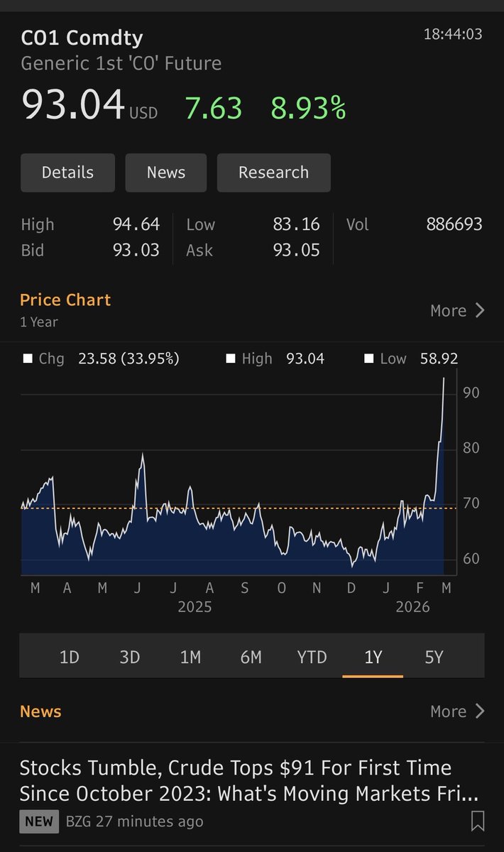Expand Price Chart via More
504x852 pixels.
[457, 310]
